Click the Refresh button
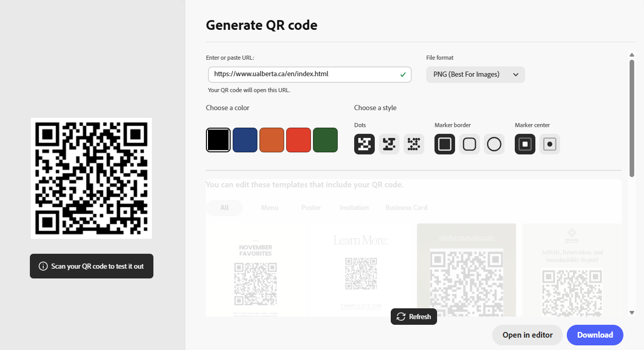 414,317
